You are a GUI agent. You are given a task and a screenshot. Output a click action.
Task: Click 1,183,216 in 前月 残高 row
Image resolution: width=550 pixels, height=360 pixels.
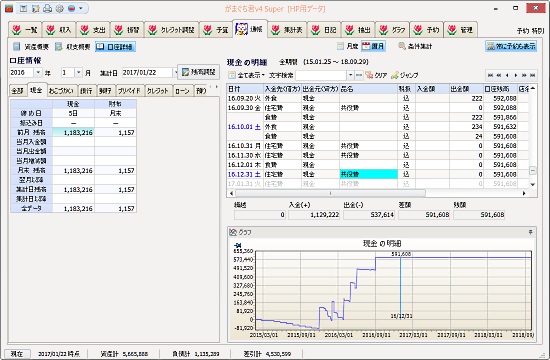point(73,132)
